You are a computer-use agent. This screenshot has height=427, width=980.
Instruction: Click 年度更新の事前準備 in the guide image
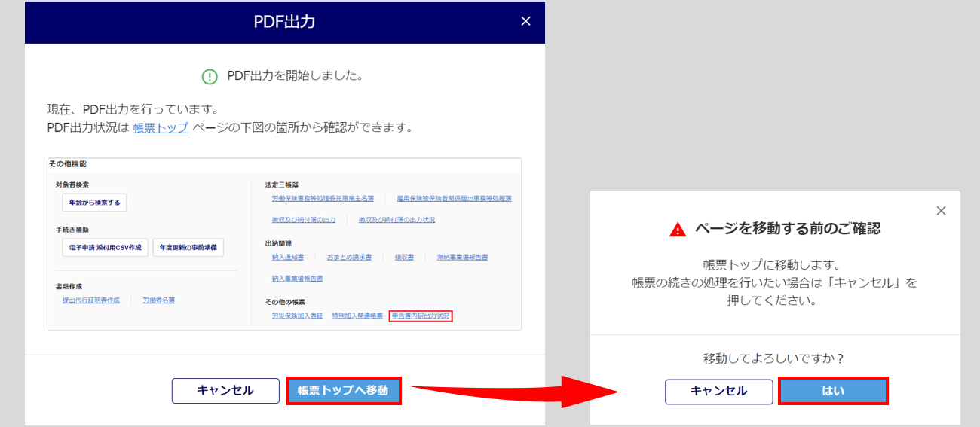coord(188,248)
